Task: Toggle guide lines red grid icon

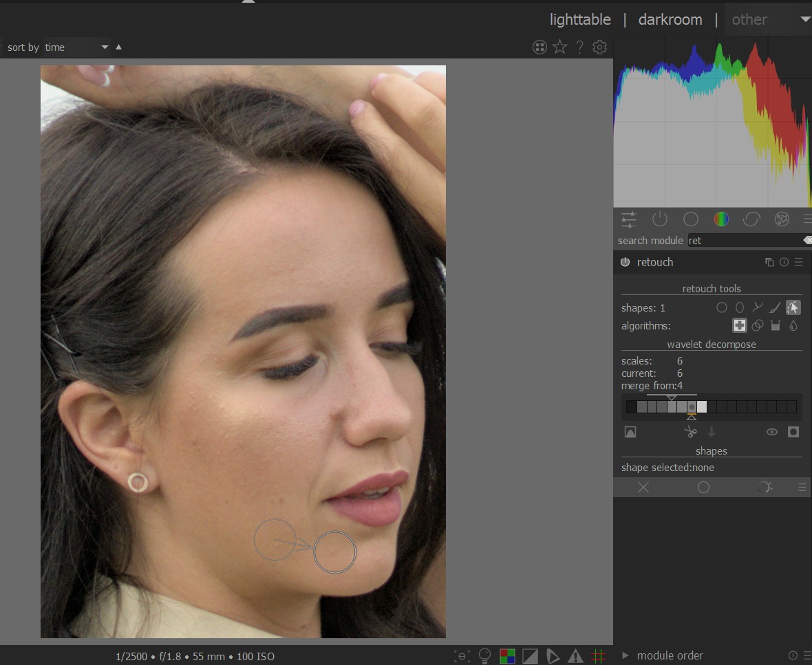Action: point(598,656)
